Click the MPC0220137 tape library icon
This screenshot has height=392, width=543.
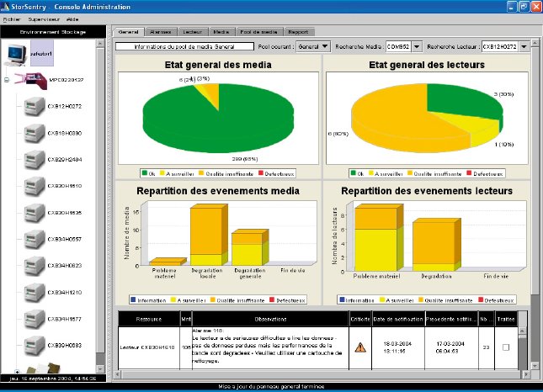tap(32, 81)
